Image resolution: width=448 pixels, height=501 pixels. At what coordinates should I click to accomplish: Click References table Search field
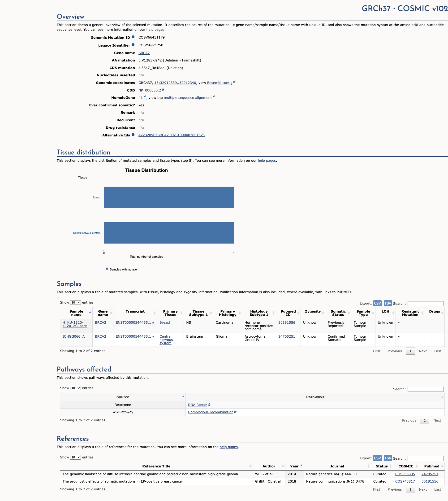coord(426,459)
